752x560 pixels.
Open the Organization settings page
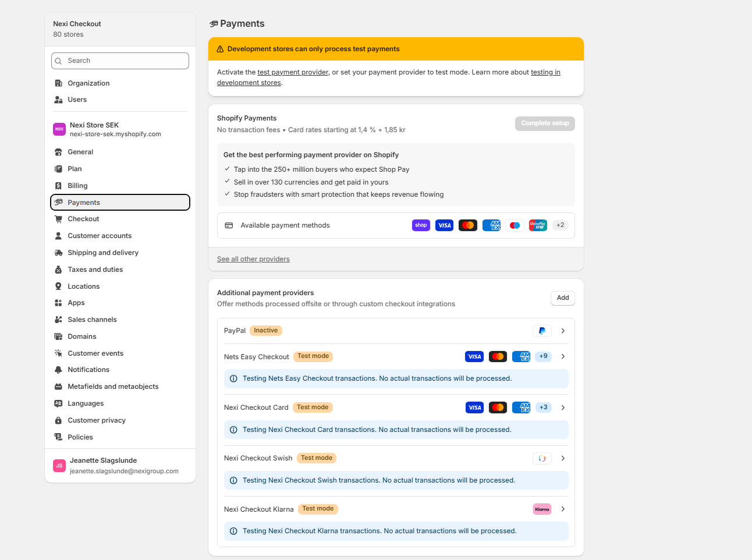tap(120, 83)
